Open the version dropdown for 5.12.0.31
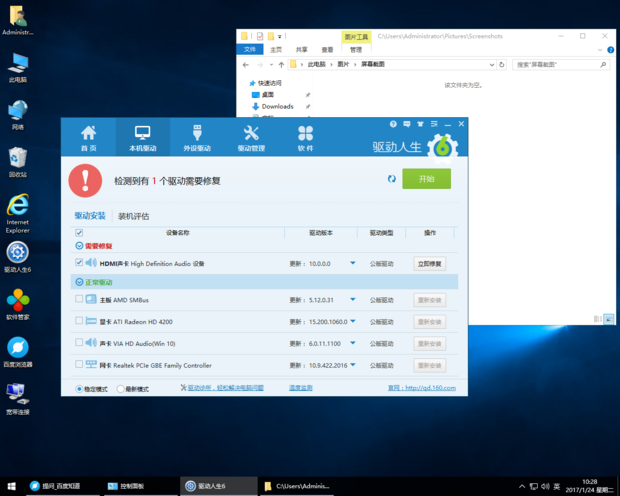 pos(353,299)
